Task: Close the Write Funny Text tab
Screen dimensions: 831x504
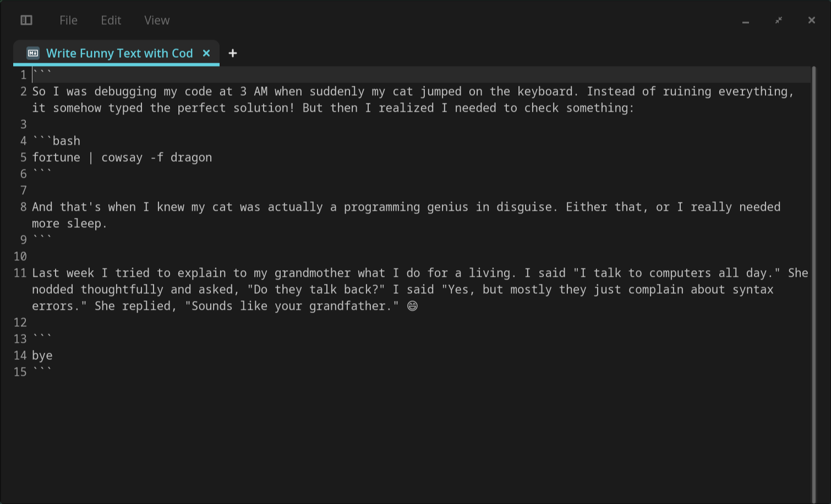Action: (x=206, y=53)
